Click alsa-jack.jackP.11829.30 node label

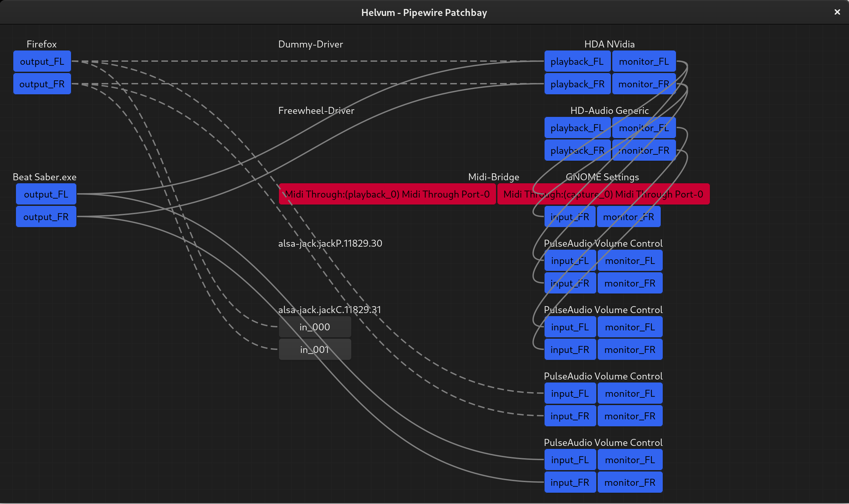(x=330, y=243)
